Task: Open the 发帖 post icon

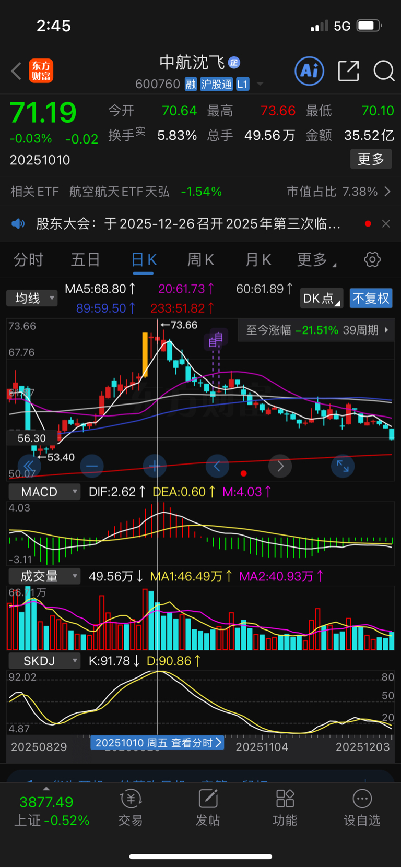Action: [208, 808]
